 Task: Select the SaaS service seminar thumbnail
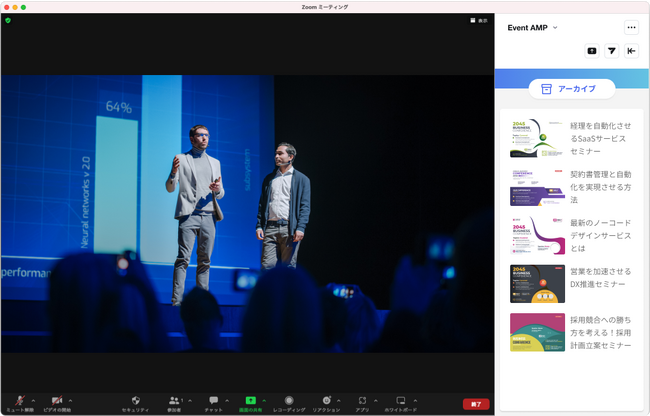(x=537, y=138)
